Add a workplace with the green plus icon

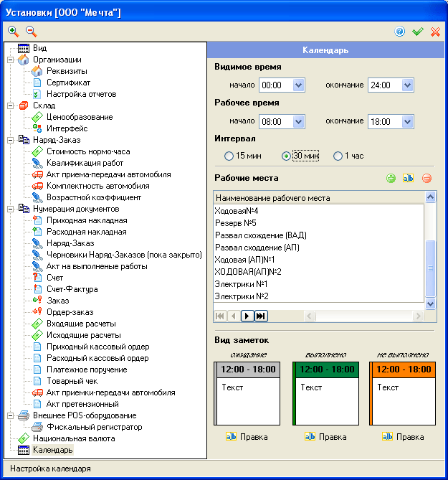tap(391, 178)
